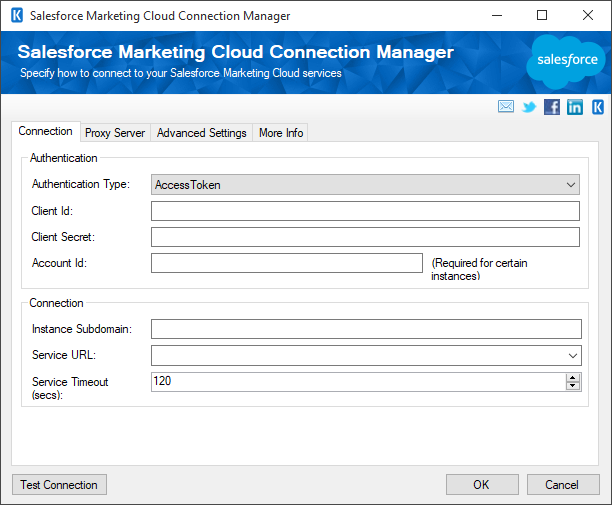
Task: Minimize the Connection Manager window
Action: pyautogui.click(x=497, y=16)
